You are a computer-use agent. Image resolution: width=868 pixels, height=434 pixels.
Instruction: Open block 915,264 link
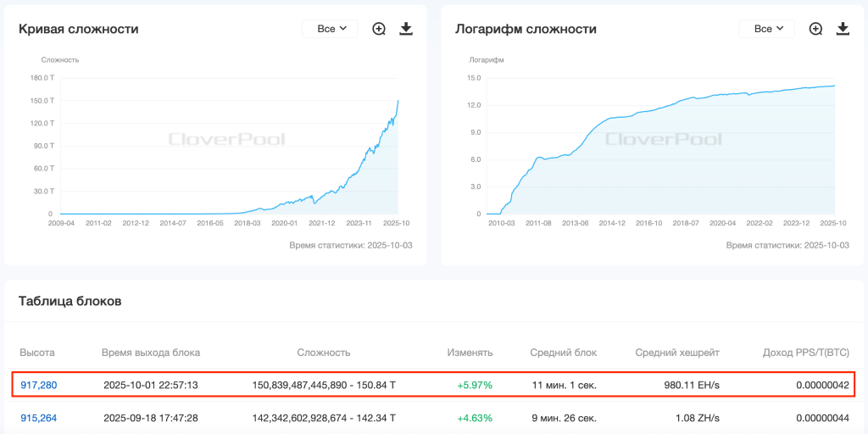point(39,418)
